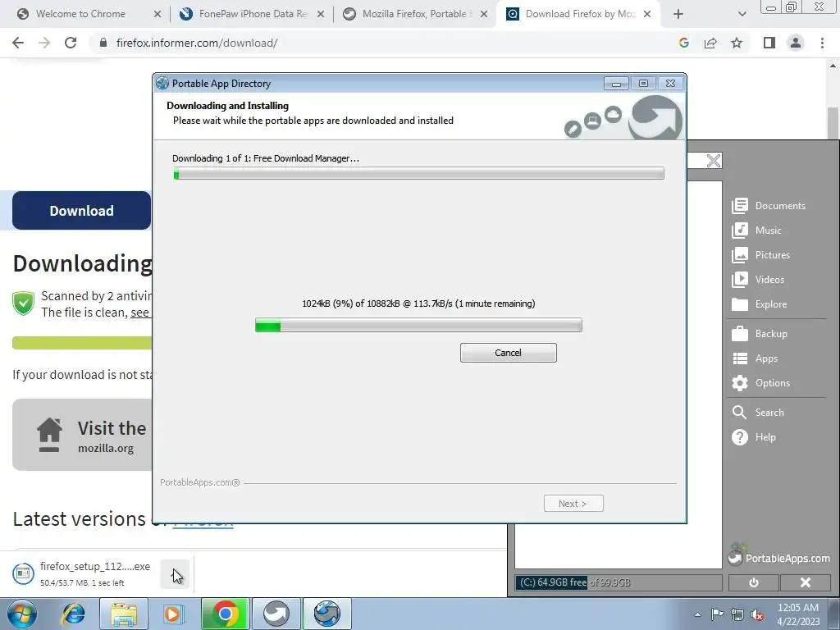Open Backup in PortableApps menu

point(759,334)
